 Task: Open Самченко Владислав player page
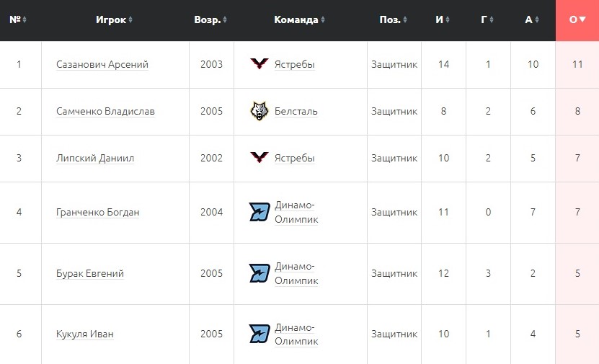[105, 111]
